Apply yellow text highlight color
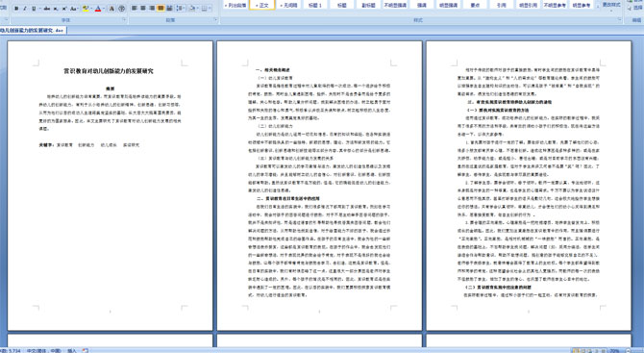This screenshot has height=353, width=644. click(x=86, y=9)
